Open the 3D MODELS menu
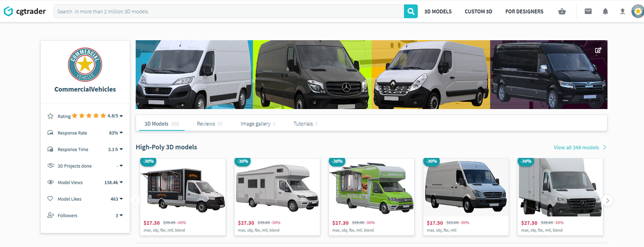The height and width of the screenshot is (247, 644). point(438,12)
